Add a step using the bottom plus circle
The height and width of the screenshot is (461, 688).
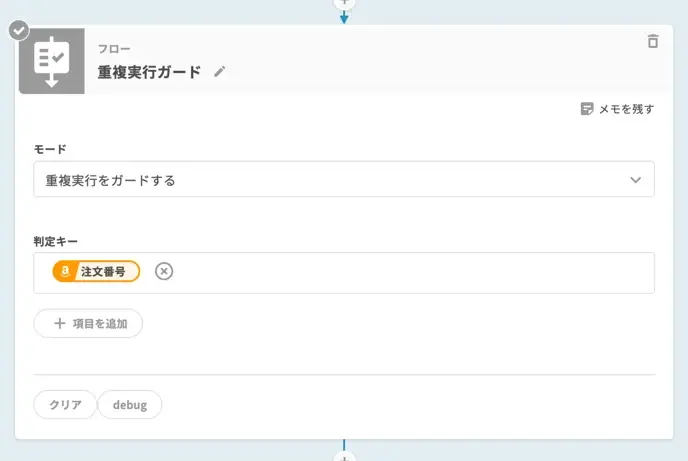pyautogui.click(x=343, y=456)
